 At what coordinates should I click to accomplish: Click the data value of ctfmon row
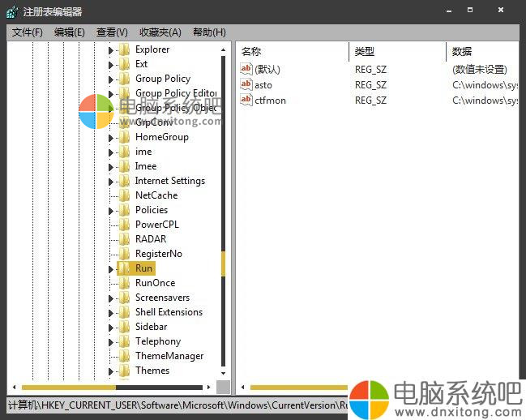[485, 101]
